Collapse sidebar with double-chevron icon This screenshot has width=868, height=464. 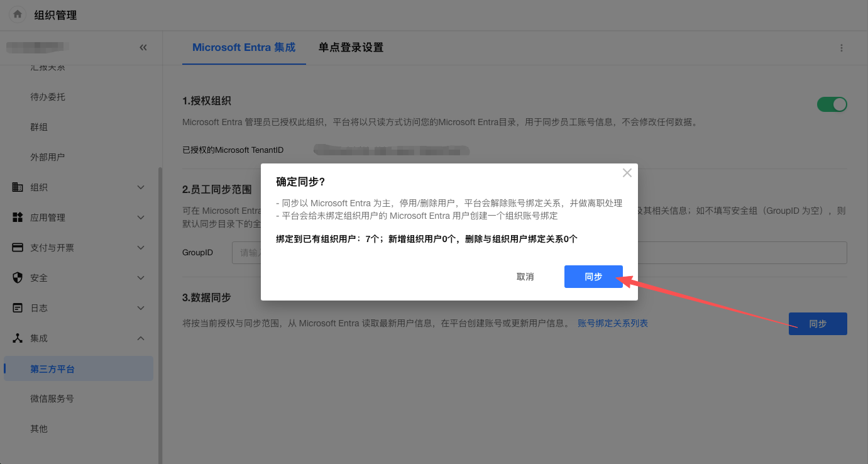click(143, 47)
